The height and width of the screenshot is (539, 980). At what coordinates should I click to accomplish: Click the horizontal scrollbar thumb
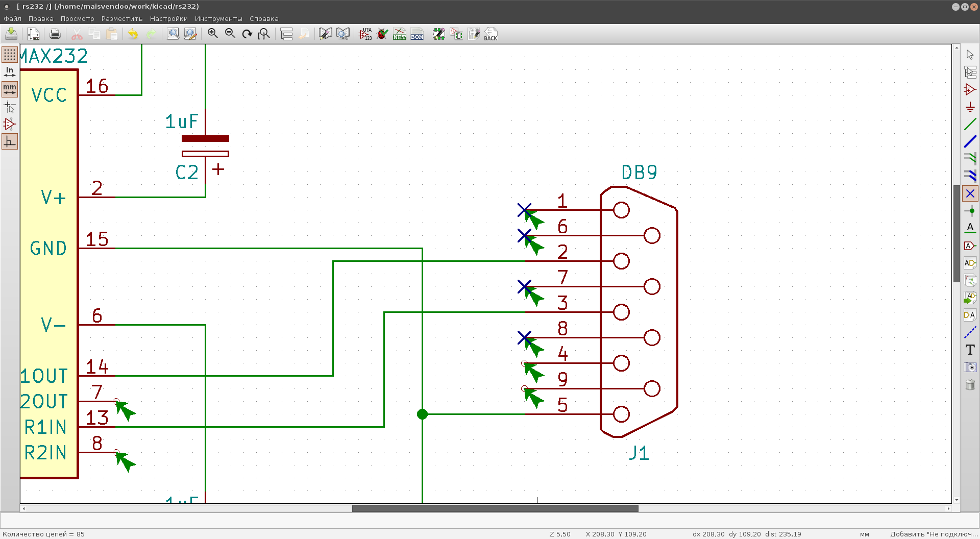495,508
